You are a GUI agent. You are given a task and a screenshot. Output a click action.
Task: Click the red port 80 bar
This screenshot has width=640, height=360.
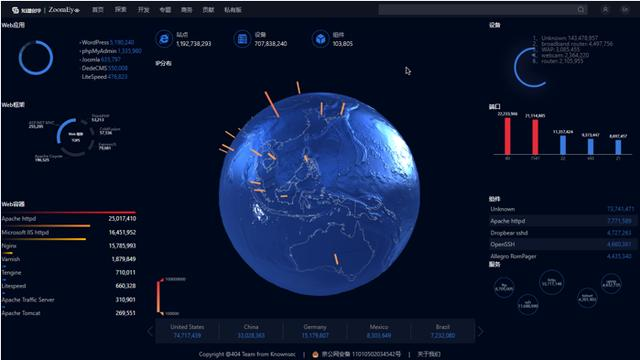coord(507,136)
